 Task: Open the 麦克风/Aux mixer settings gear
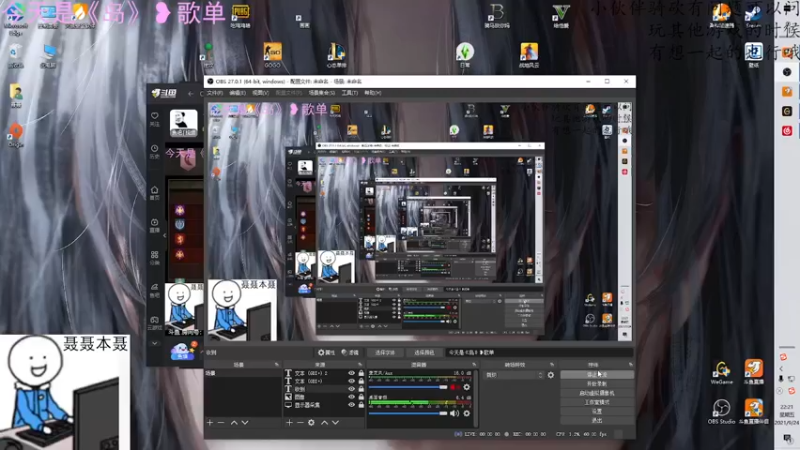pos(466,387)
